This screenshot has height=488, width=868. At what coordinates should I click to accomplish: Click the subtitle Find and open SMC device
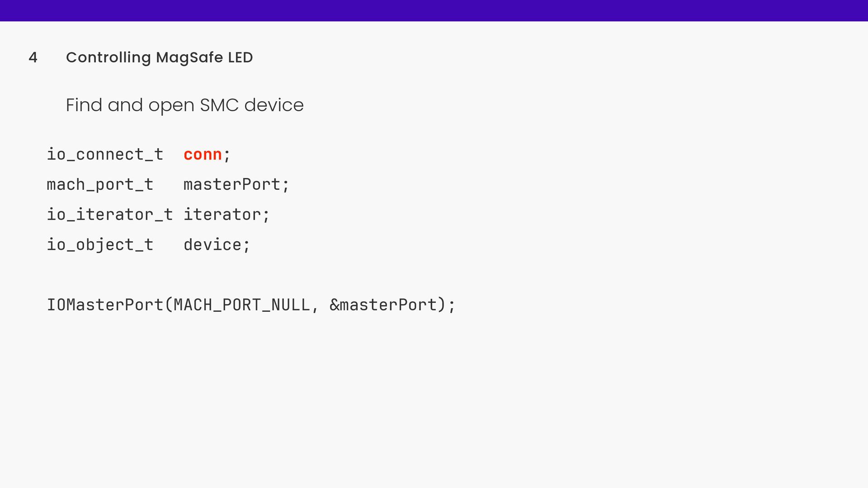coord(184,105)
